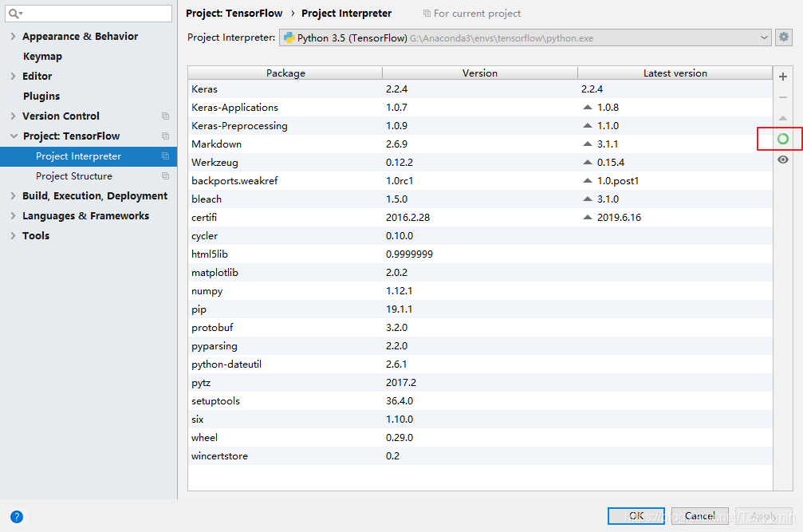Image resolution: width=803 pixels, height=532 pixels.
Task: Select the cycler package row
Action: [480, 236]
